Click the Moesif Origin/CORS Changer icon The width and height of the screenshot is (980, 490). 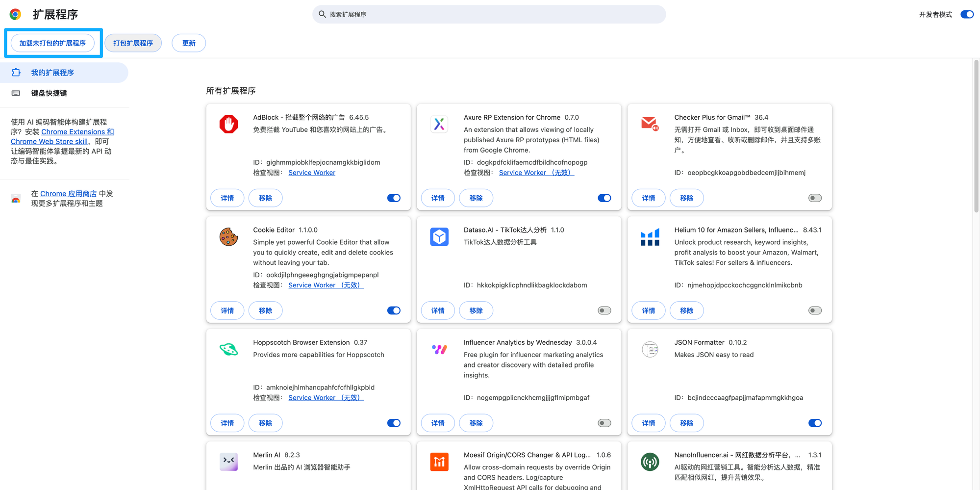pos(439,462)
